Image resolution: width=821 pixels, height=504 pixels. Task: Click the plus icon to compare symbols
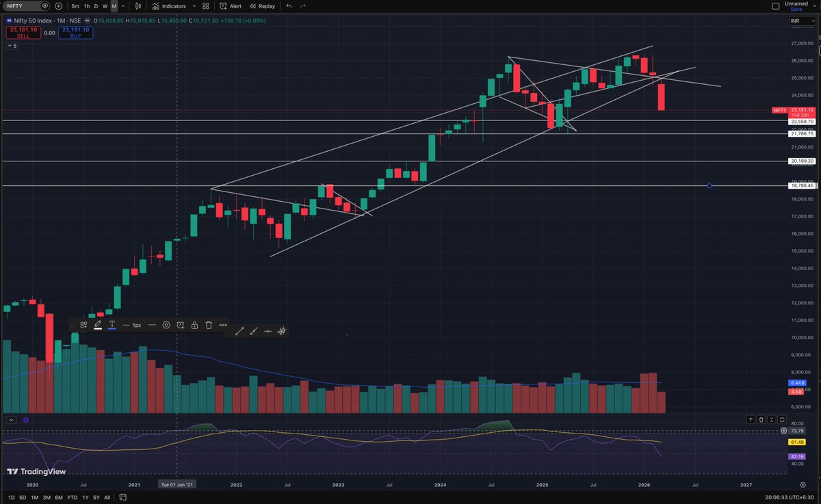click(58, 6)
